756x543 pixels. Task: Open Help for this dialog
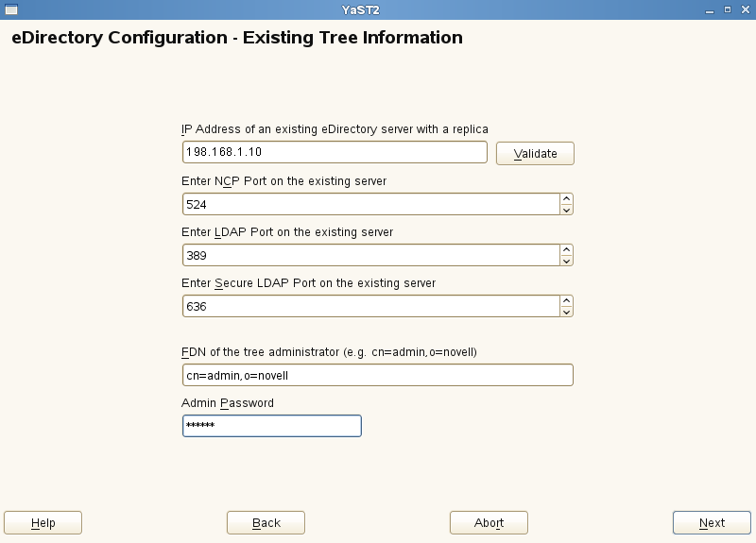(x=43, y=523)
